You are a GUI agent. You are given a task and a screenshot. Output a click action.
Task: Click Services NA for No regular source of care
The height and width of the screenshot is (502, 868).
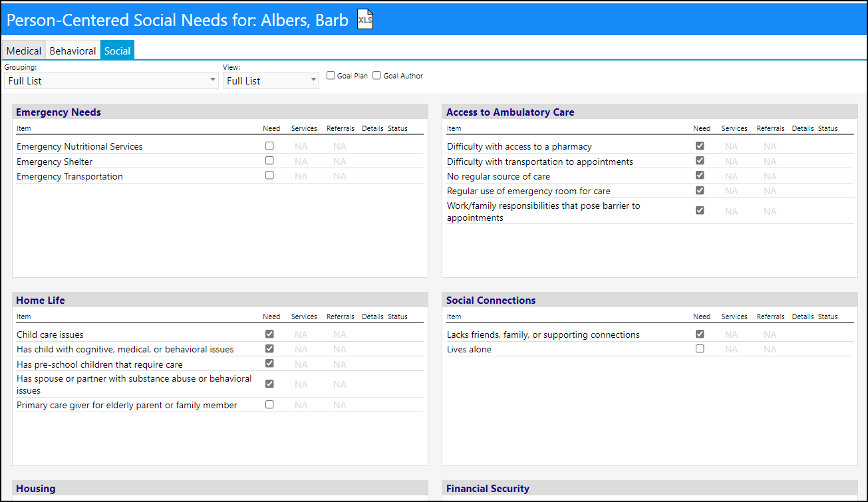(732, 176)
